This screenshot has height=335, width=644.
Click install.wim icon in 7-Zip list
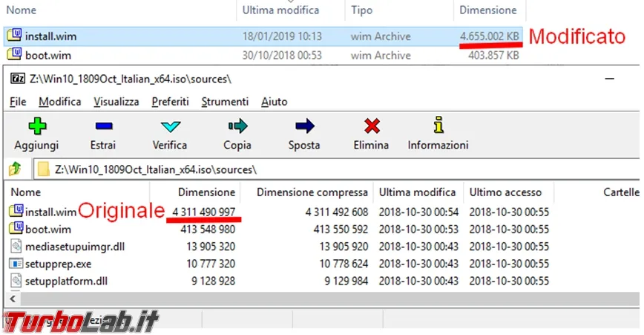[x=16, y=211]
